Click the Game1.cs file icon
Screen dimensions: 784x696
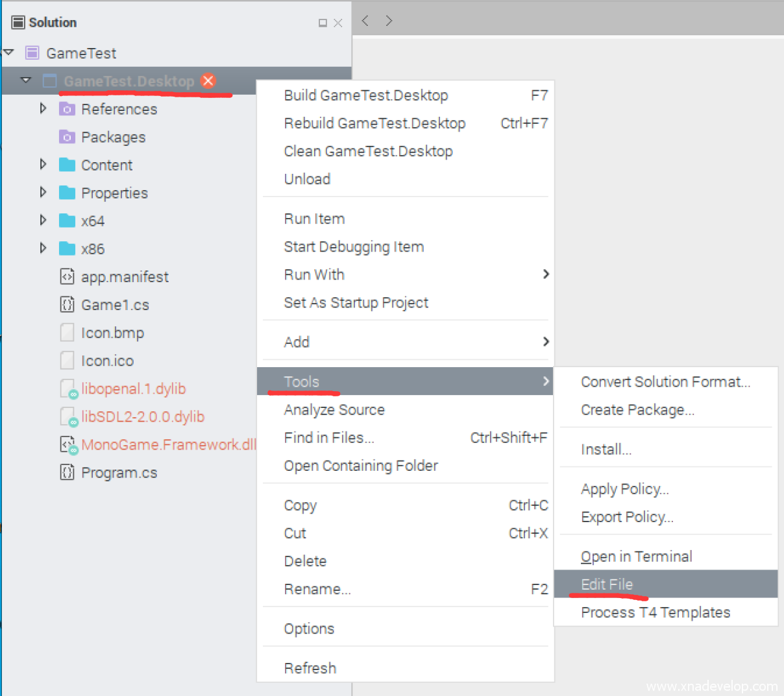tap(67, 304)
